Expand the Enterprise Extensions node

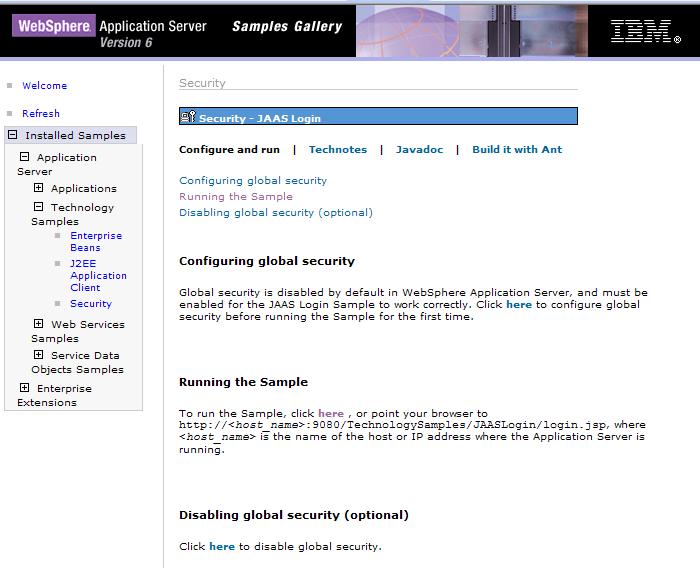pyautogui.click(x=25, y=388)
